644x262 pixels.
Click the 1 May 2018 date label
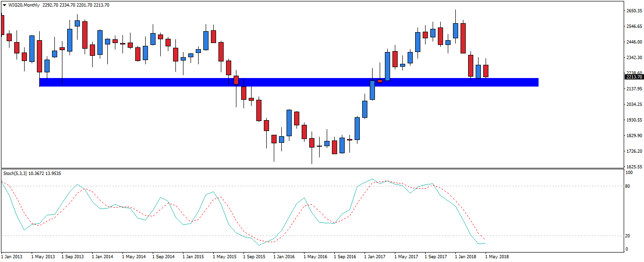click(497, 257)
